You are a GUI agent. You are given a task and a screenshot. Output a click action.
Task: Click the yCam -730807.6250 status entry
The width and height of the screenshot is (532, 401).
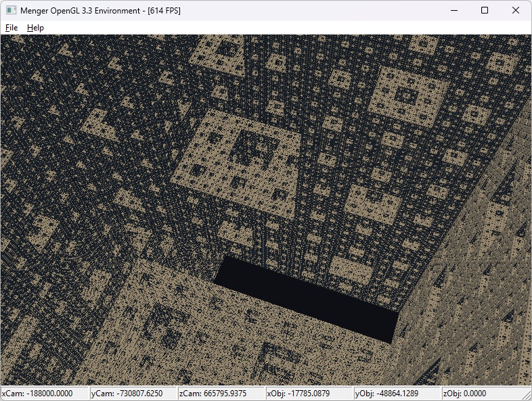[x=133, y=394]
